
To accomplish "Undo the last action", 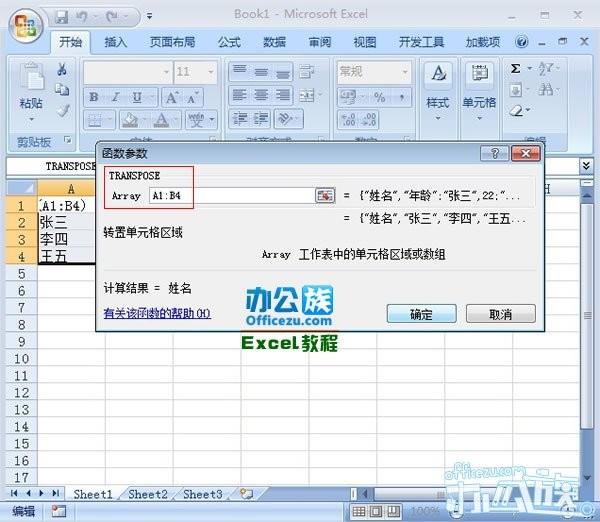I will (82, 17).
